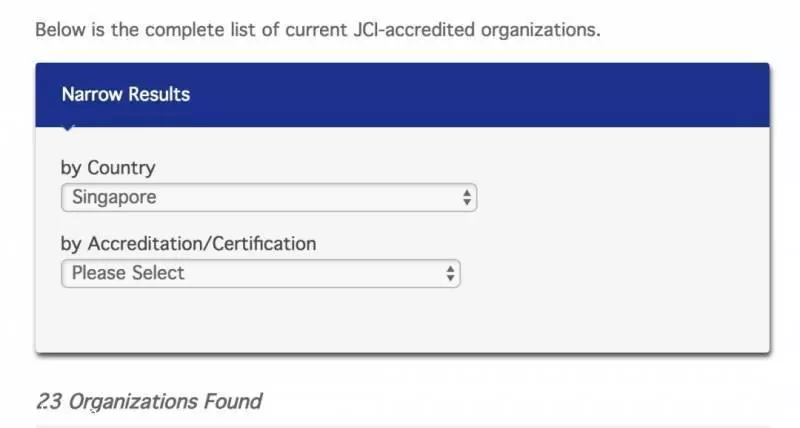Click the Please Select placeholder text
The image size is (800, 428).
click(128, 273)
